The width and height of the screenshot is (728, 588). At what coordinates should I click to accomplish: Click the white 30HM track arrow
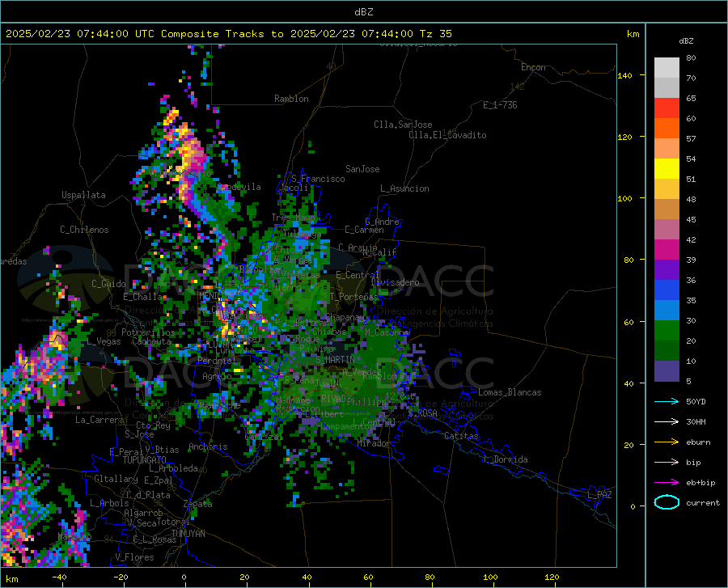tap(667, 421)
